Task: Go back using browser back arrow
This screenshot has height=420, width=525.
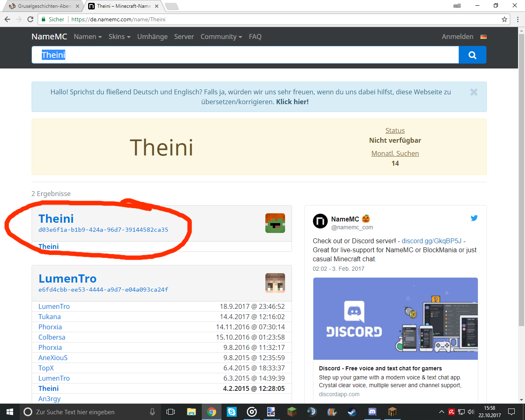Action: click(x=7, y=19)
